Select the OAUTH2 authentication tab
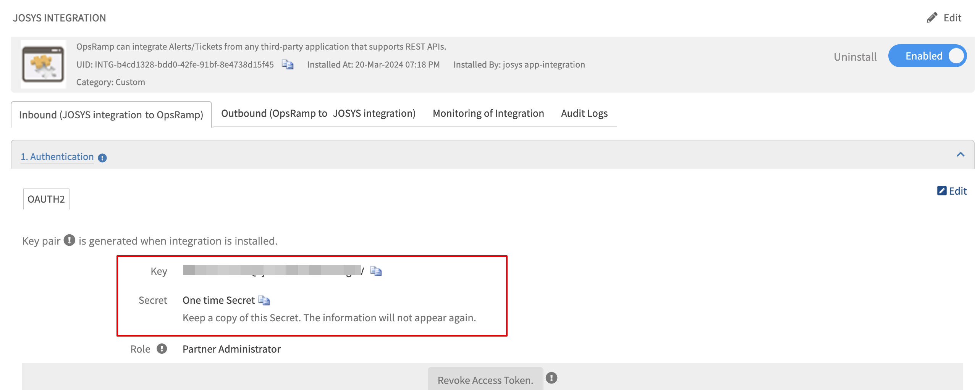The height and width of the screenshot is (390, 980). [46, 199]
